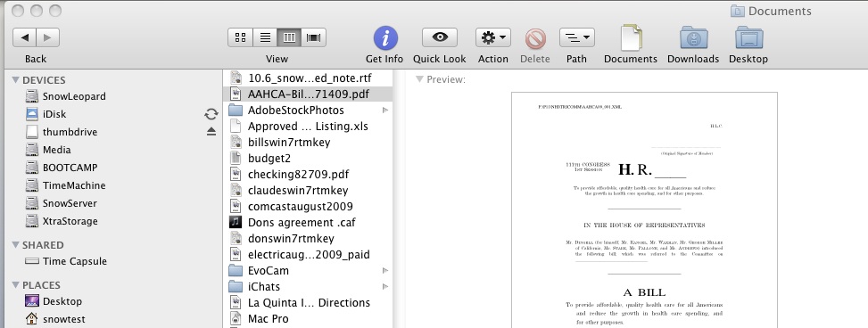Image resolution: width=868 pixels, height=328 pixels.
Task: Click the Documents title folder icon
Action: 738,11
